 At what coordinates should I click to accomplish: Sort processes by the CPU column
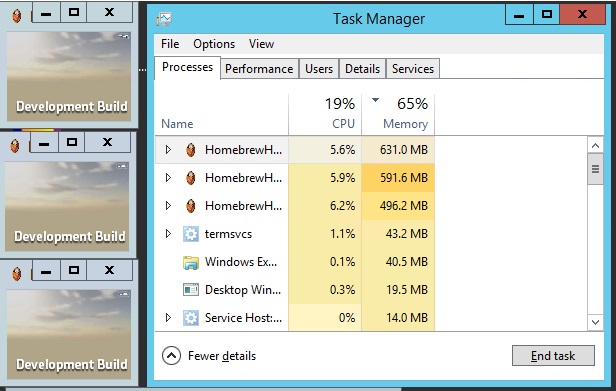point(325,114)
